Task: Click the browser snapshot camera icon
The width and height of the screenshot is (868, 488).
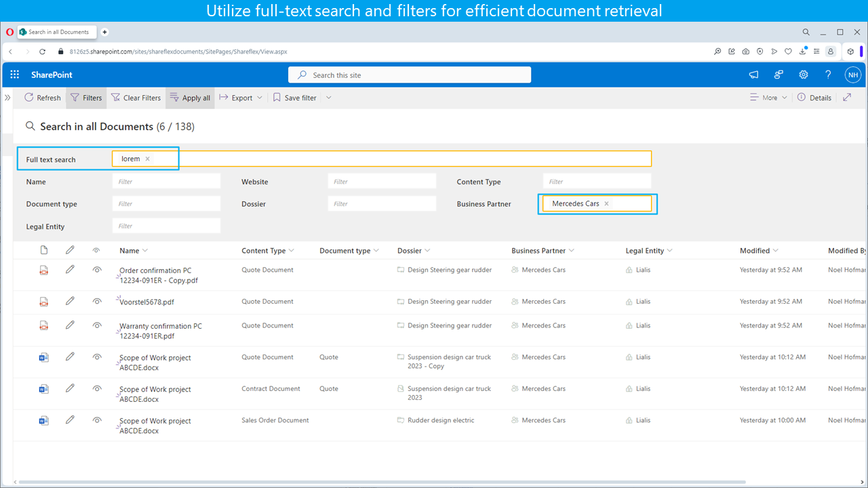Action: click(x=746, y=52)
